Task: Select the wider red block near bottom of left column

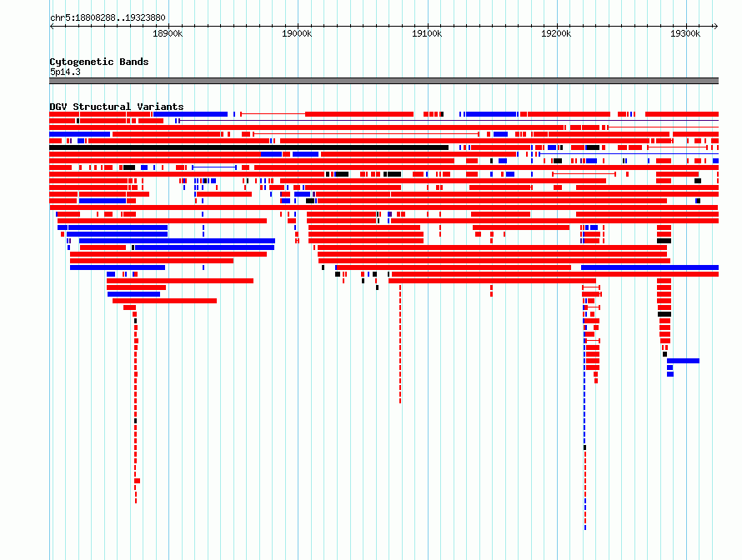Action: pos(138,481)
